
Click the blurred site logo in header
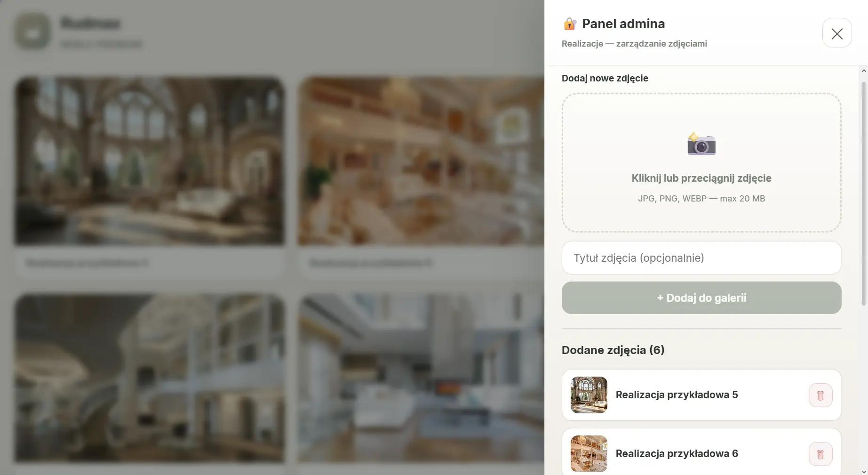click(32, 32)
